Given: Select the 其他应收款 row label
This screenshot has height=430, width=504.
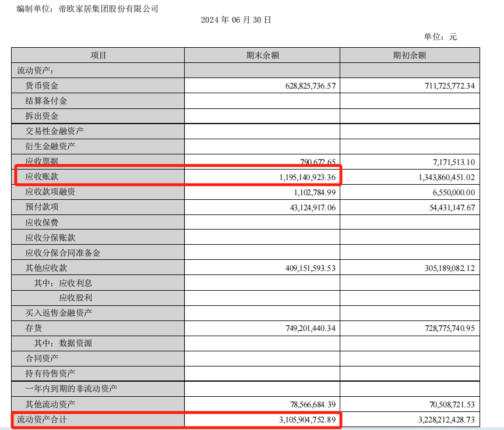Looking at the screenshot, I should click(46, 268).
